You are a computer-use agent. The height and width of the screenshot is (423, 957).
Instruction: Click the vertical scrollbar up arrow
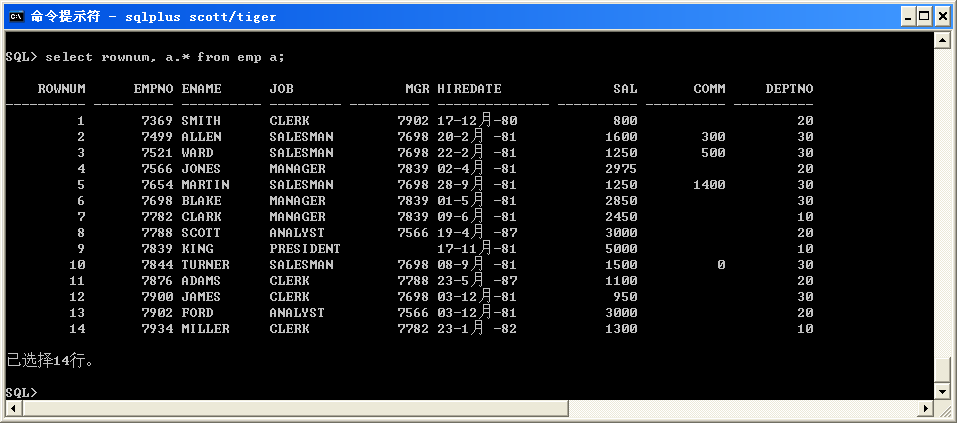(x=942, y=39)
